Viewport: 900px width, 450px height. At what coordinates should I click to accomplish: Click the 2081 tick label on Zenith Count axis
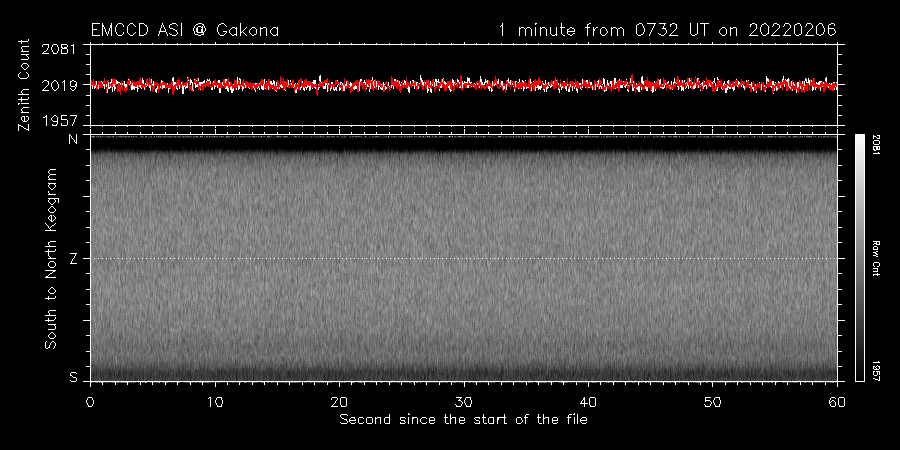click(57, 49)
